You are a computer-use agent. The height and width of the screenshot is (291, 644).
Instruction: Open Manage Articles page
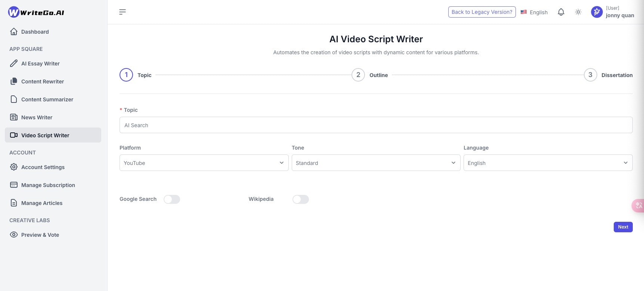pyautogui.click(x=53, y=203)
